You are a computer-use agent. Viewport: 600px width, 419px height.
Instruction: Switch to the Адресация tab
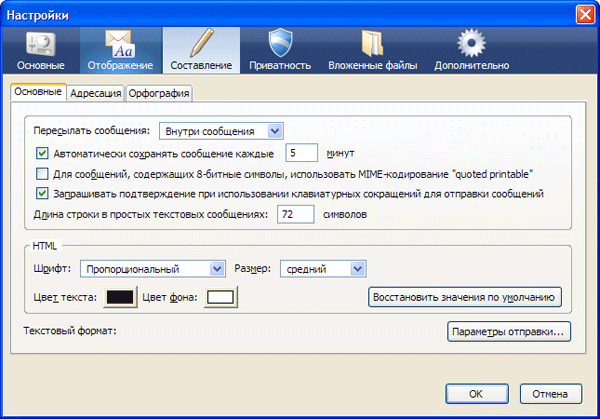click(x=96, y=93)
